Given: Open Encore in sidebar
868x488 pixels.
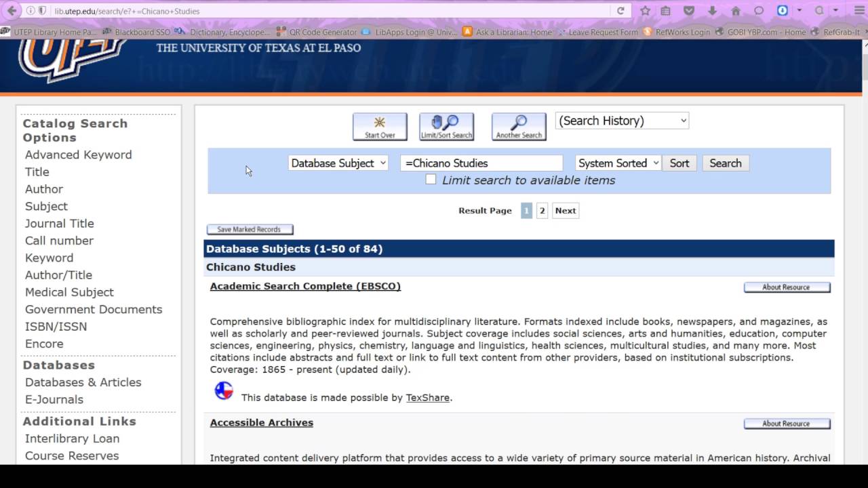Looking at the screenshot, I should (x=44, y=344).
